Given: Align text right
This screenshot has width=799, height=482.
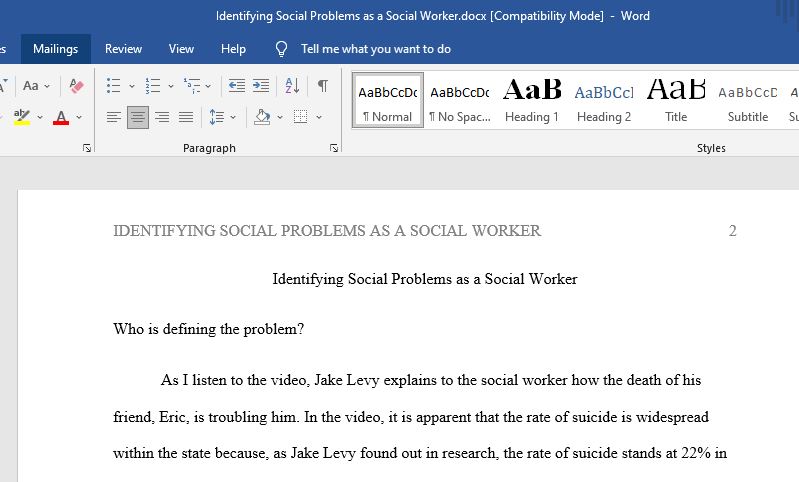Looking at the screenshot, I should click(162, 117).
